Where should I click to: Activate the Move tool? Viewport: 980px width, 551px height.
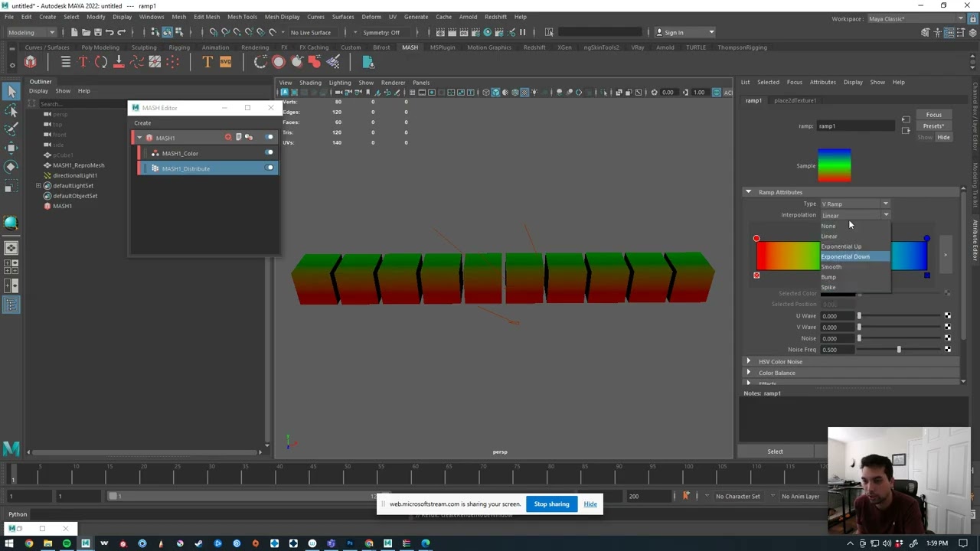pos(11,147)
